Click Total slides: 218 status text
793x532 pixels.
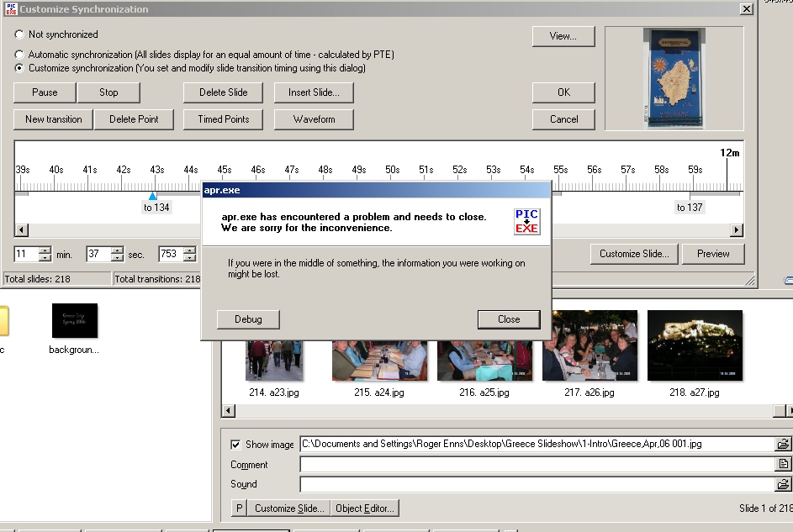click(38, 279)
